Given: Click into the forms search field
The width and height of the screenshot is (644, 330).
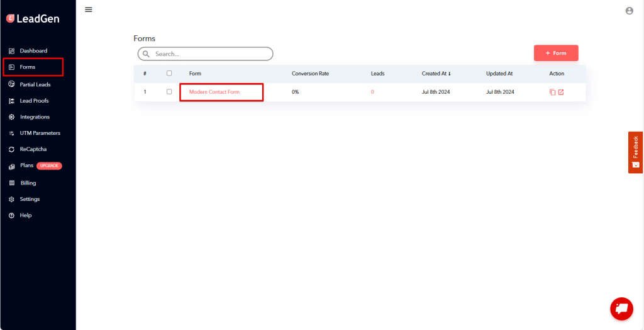Looking at the screenshot, I should (x=211, y=54).
